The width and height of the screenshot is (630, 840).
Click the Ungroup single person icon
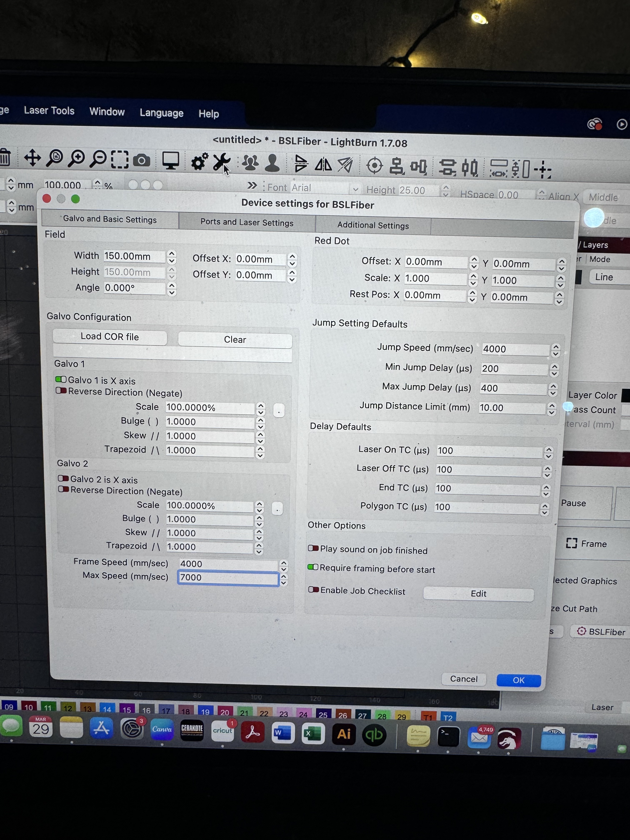click(272, 163)
